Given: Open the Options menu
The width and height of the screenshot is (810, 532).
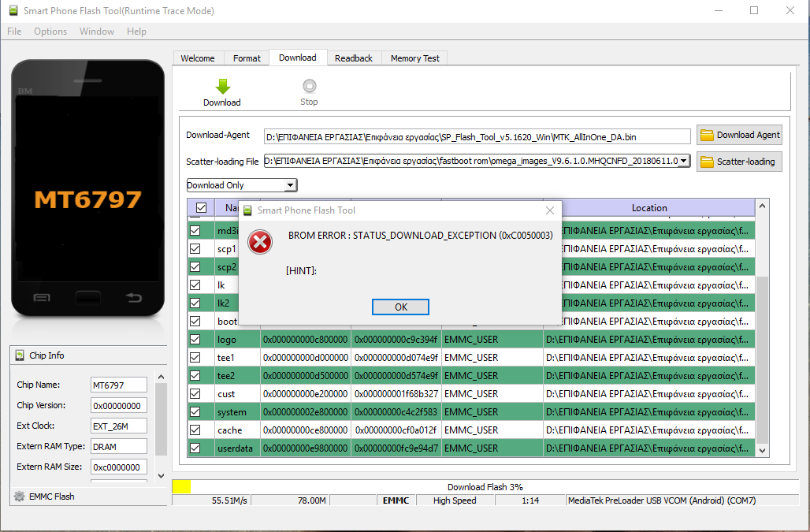Looking at the screenshot, I should 50,32.
